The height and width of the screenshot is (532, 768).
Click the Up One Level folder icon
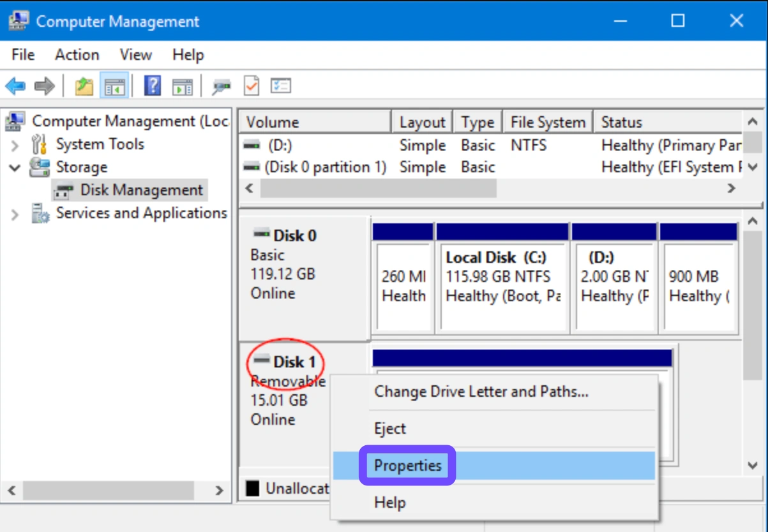point(84,86)
